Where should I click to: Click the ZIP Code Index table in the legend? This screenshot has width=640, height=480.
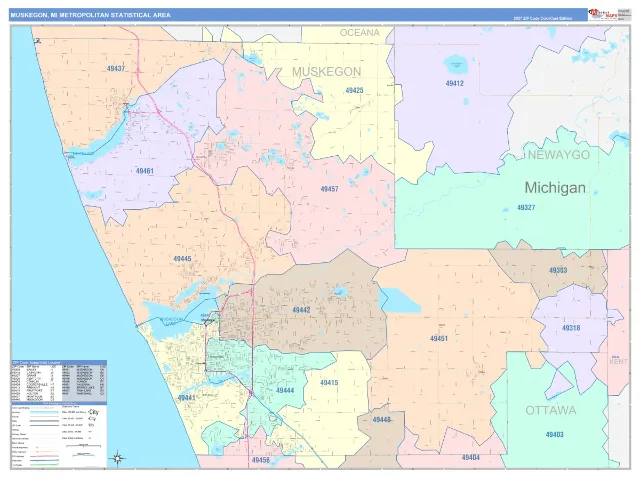pyautogui.click(x=59, y=380)
